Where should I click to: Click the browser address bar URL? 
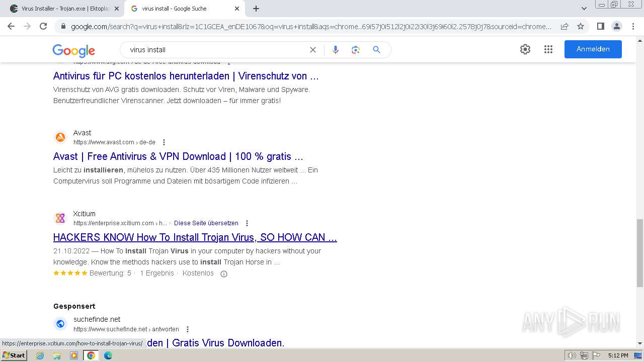[x=311, y=27]
